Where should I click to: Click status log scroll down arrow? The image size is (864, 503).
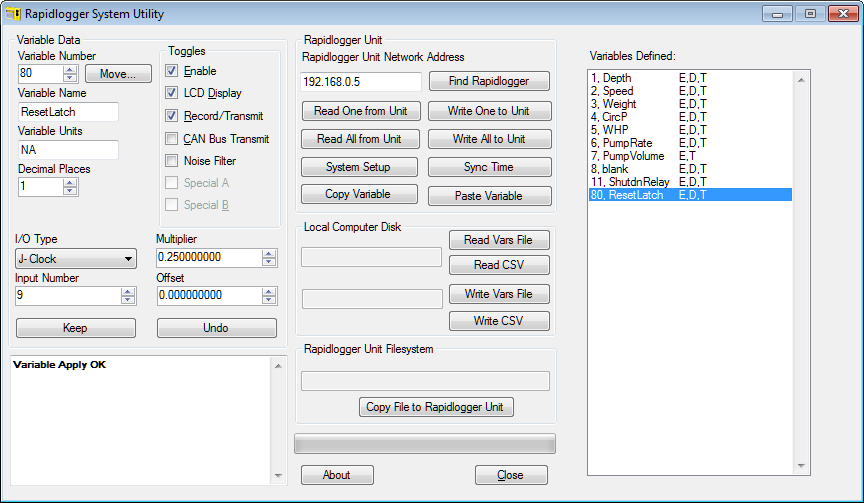(278, 475)
